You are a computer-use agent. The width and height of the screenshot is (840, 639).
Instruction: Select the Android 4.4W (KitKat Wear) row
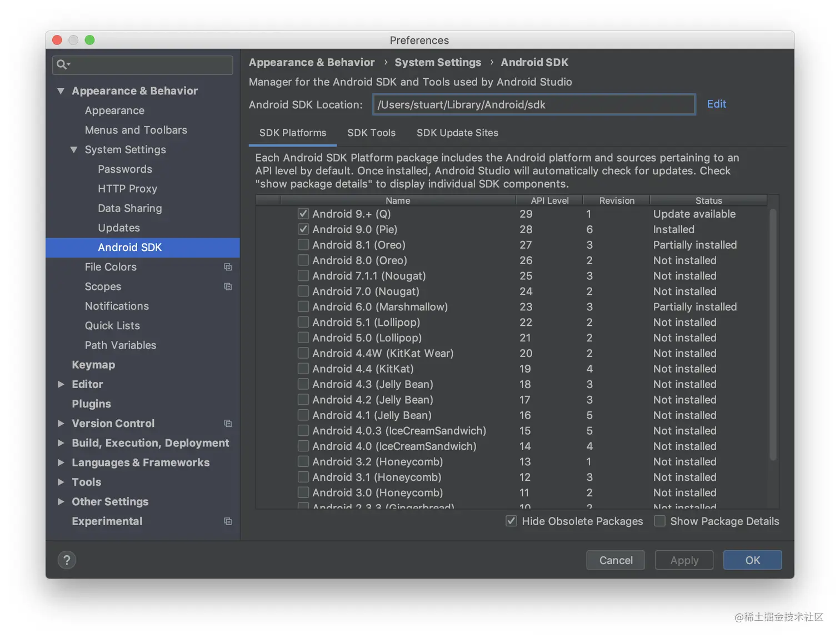(512, 354)
